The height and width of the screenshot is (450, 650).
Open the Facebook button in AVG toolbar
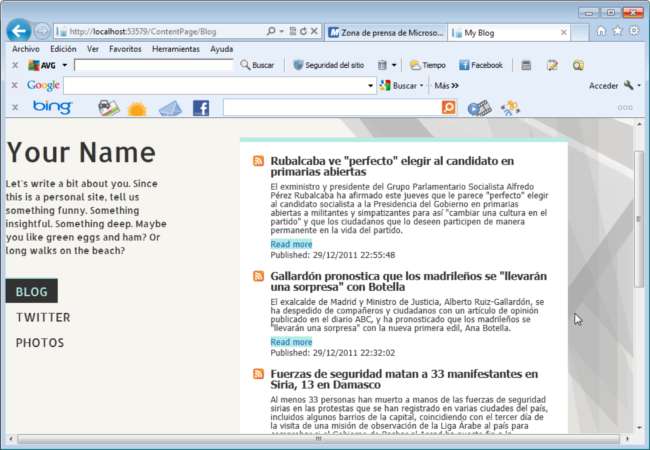coord(481,65)
